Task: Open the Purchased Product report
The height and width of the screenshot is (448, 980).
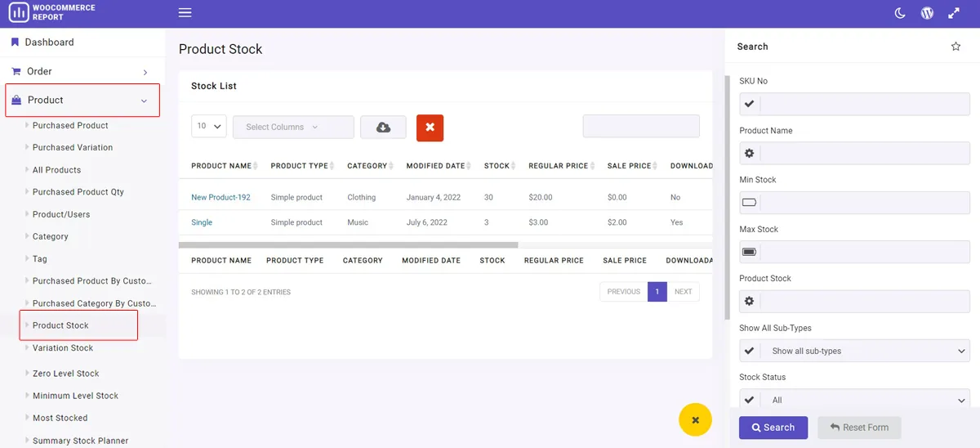Action: point(70,125)
